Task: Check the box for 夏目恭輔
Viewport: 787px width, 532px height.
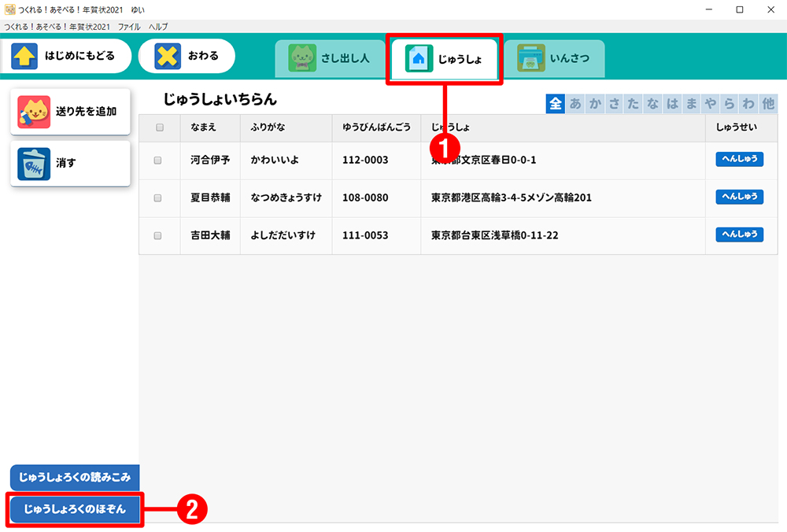Action: (x=157, y=198)
